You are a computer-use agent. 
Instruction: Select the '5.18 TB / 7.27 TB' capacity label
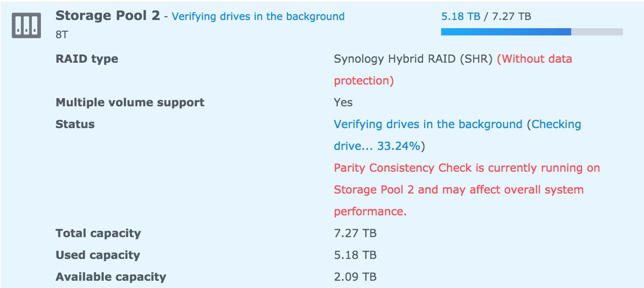coord(487,16)
